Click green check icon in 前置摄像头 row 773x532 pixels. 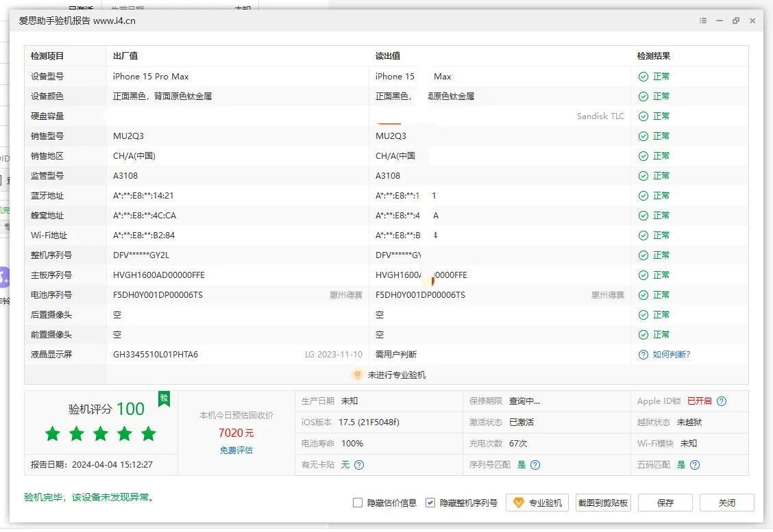[x=643, y=335]
